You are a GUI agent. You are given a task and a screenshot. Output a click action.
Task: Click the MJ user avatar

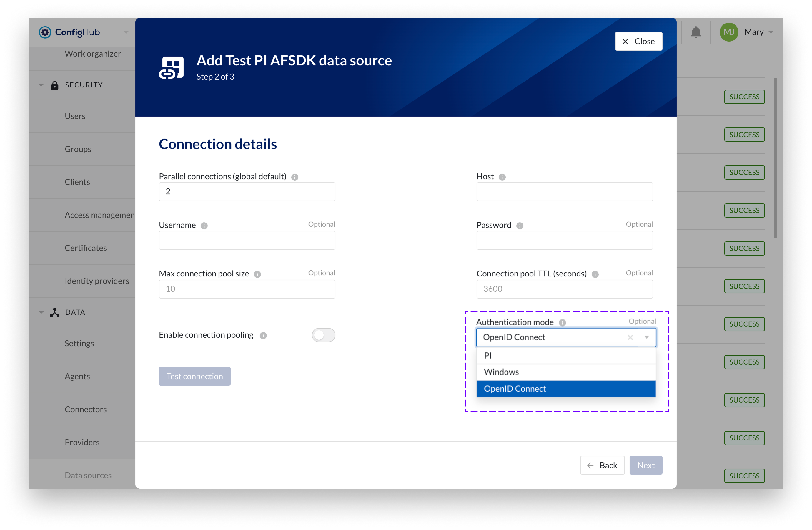click(729, 32)
